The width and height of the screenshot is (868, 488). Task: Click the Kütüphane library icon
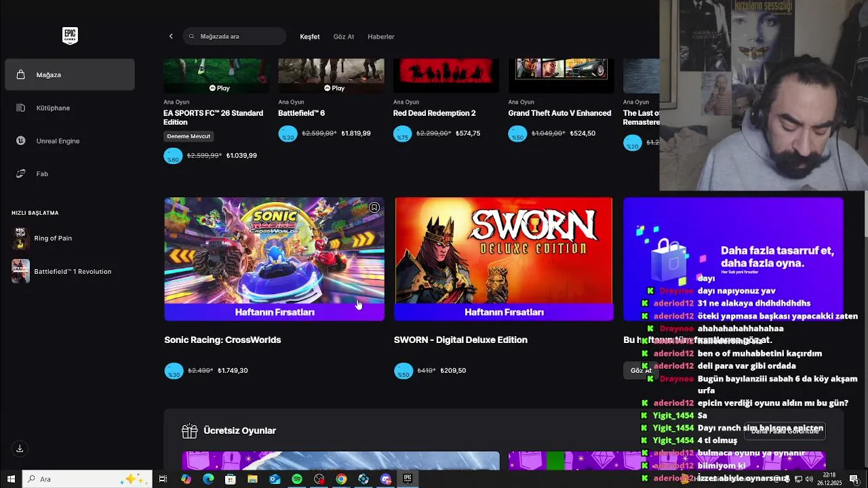pos(21,108)
